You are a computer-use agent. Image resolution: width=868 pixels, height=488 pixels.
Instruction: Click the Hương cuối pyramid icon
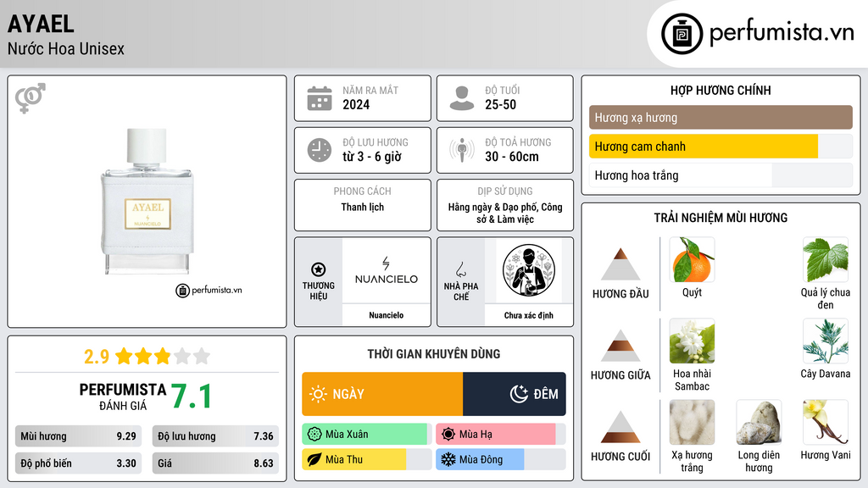[x=620, y=427]
